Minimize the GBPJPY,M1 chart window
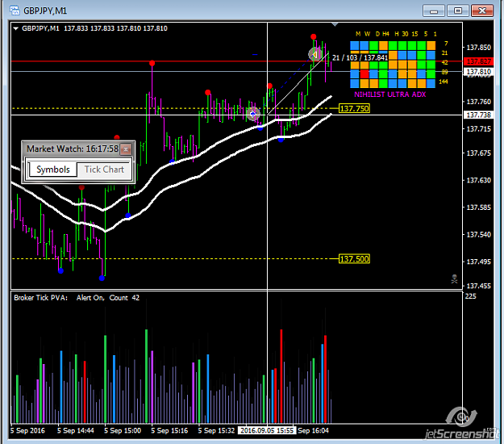Image resolution: width=504 pixels, height=444 pixels. point(434,10)
